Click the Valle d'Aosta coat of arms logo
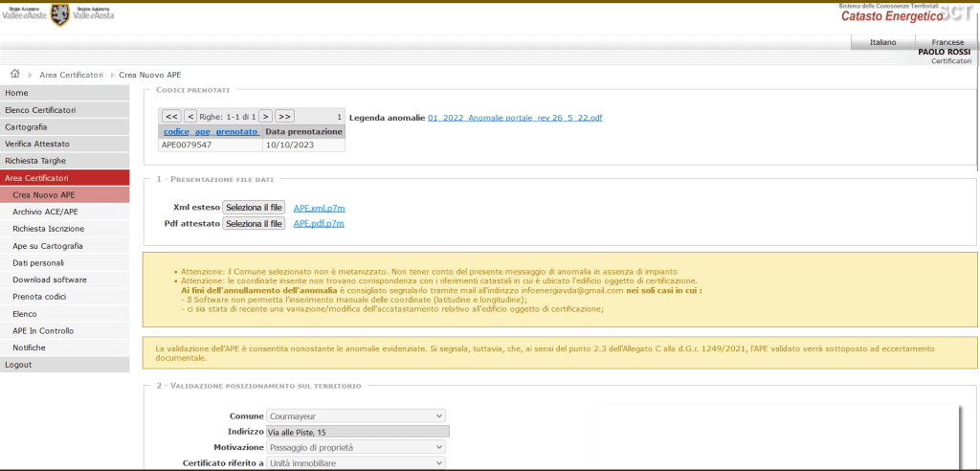 (60, 15)
